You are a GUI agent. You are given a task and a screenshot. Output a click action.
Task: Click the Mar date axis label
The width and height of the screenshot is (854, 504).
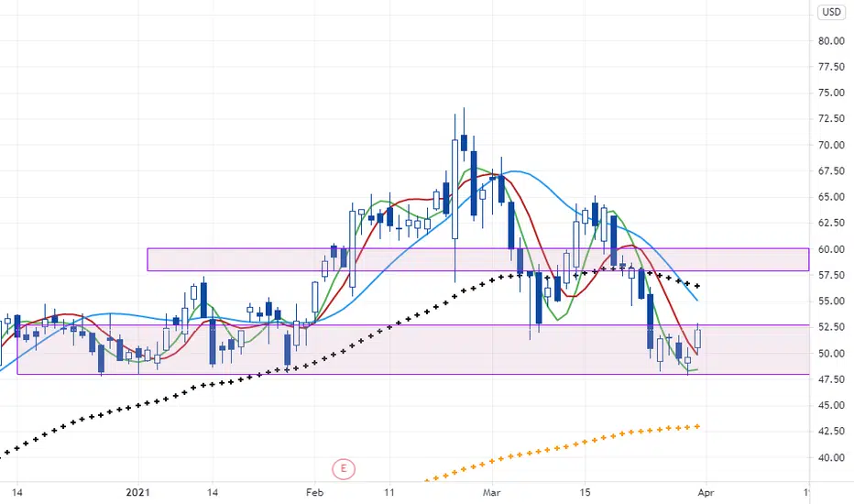click(491, 493)
